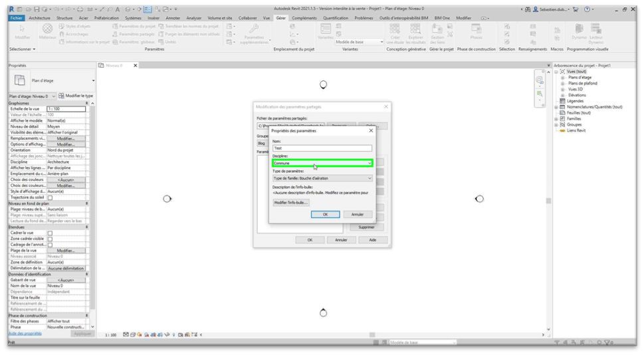Click the Modifier arrow tool icon

22,31
